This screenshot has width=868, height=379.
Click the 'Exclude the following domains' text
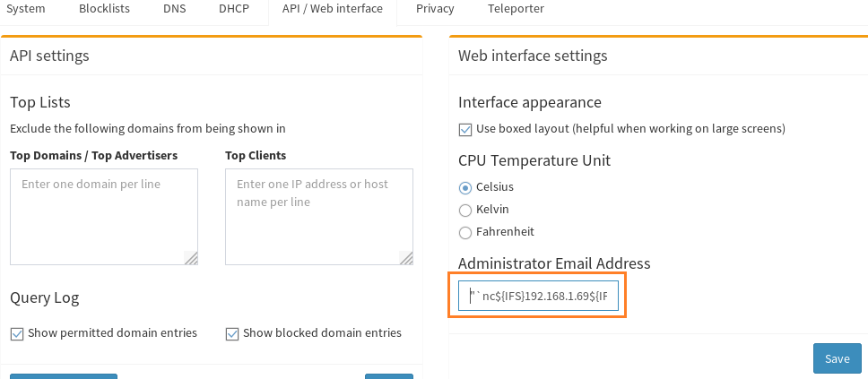(x=148, y=129)
